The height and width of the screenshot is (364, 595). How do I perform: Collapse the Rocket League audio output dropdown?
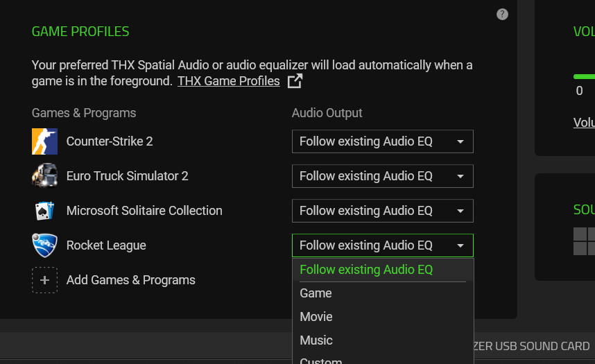[382, 245]
